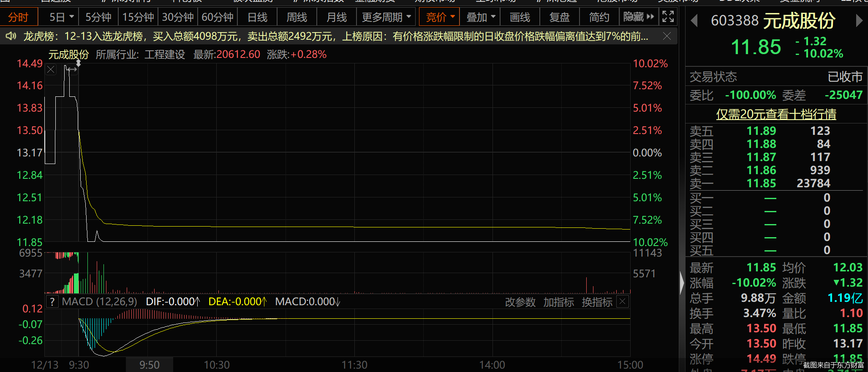The width and height of the screenshot is (868, 372).
Task: Collapse the right quote panel arrow
Action: coord(682,283)
